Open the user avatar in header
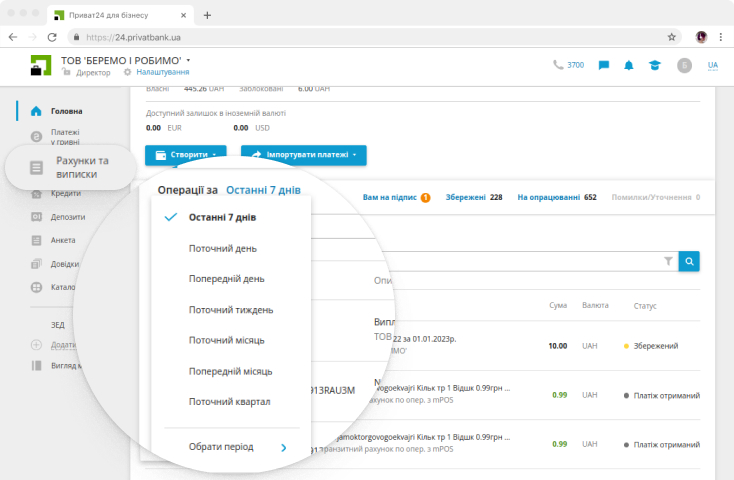The height and width of the screenshot is (480, 734). pyautogui.click(x=684, y=65)
